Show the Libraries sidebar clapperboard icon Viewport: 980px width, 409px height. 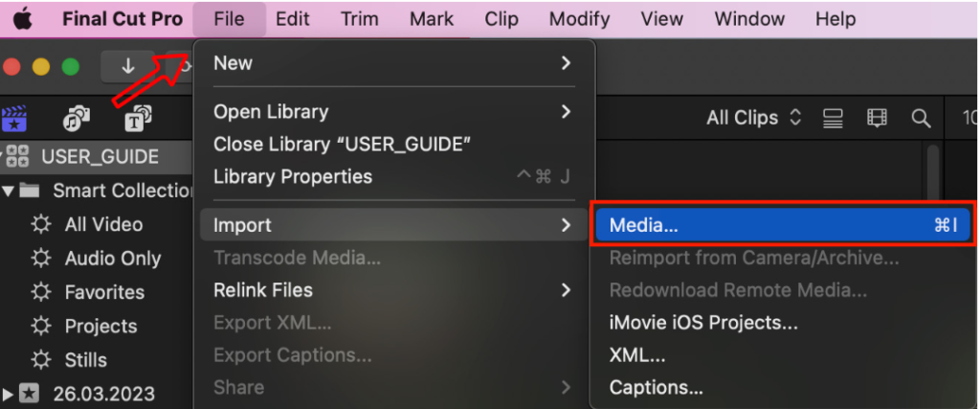(x=14, y=118)
